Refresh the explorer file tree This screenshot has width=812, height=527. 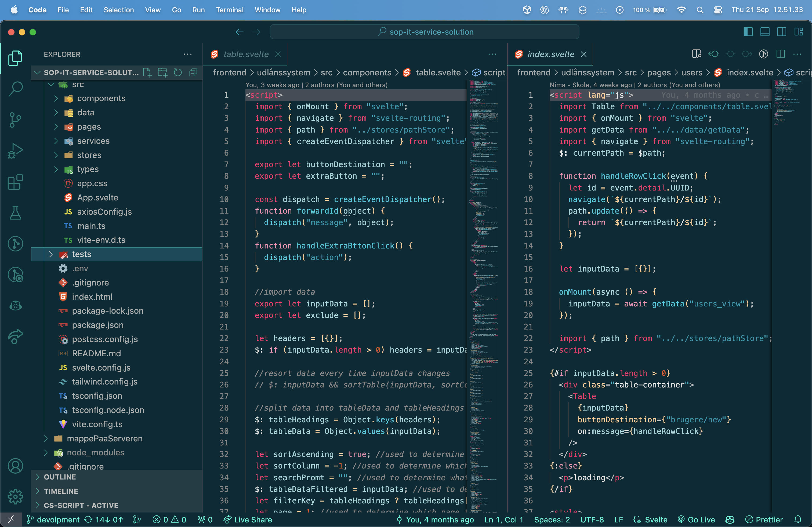(178, 72)
